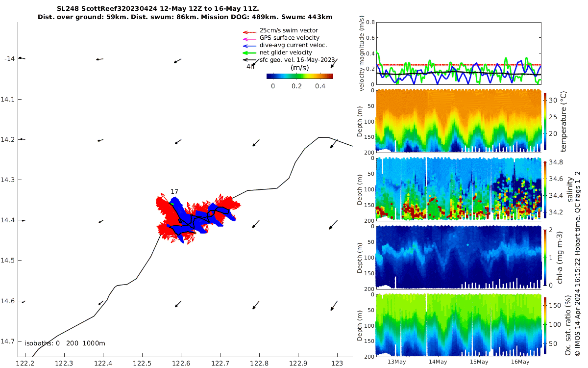The image size is (588, 368).
Task: Select the 'GPS surface velocity' legend label
Action: pyautogui.click(x=290, y=38)
